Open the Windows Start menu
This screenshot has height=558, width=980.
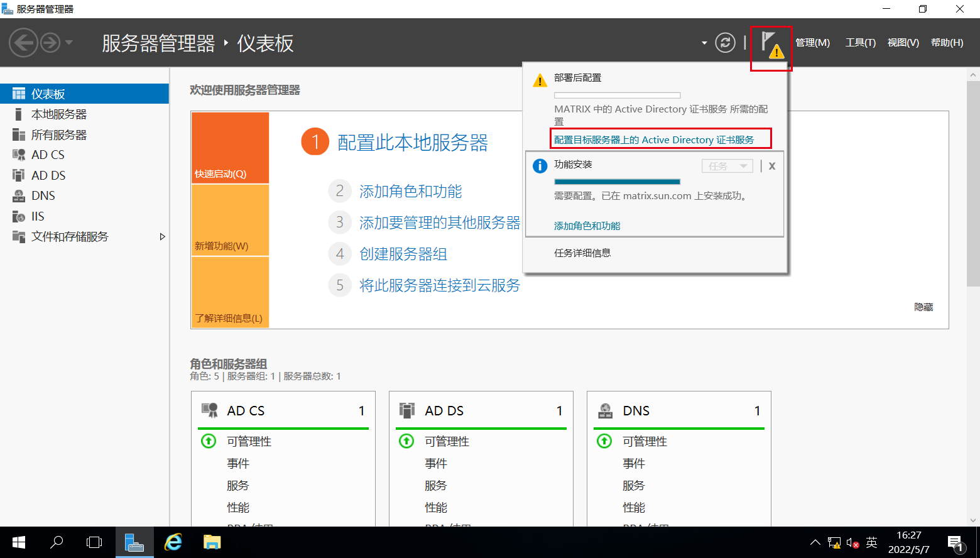18,542
